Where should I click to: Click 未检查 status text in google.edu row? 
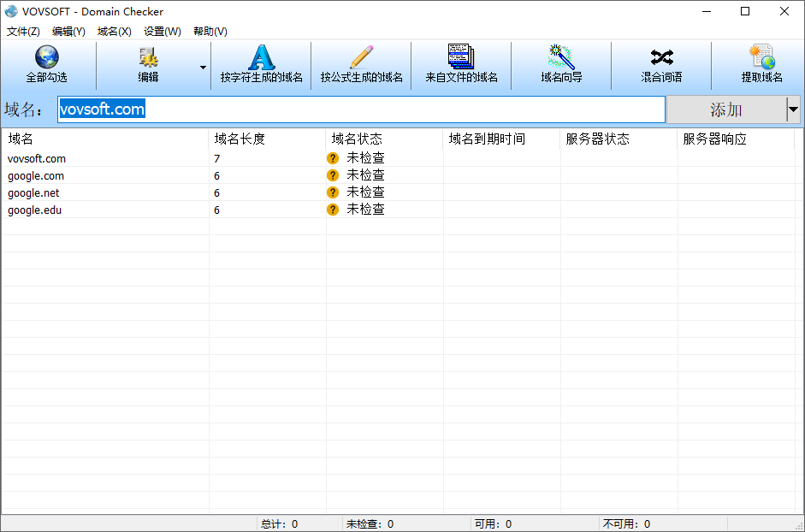[x=365, y=209]
